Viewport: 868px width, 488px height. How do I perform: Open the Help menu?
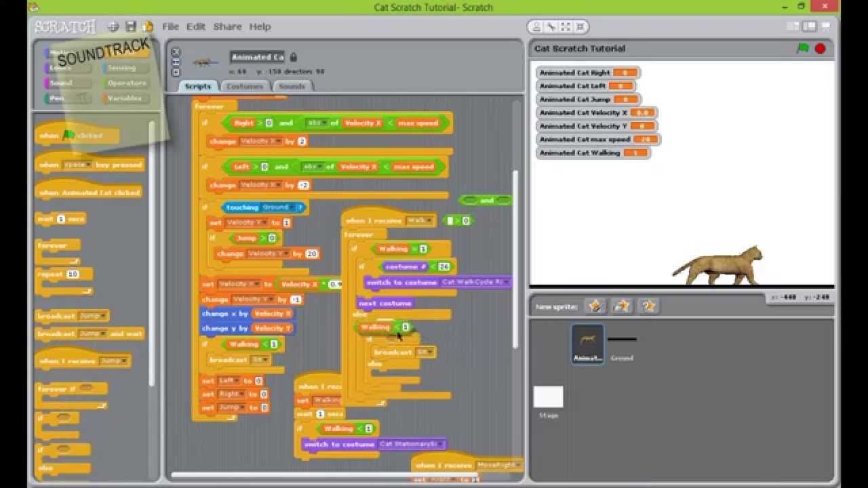click(x=260, y=26)
